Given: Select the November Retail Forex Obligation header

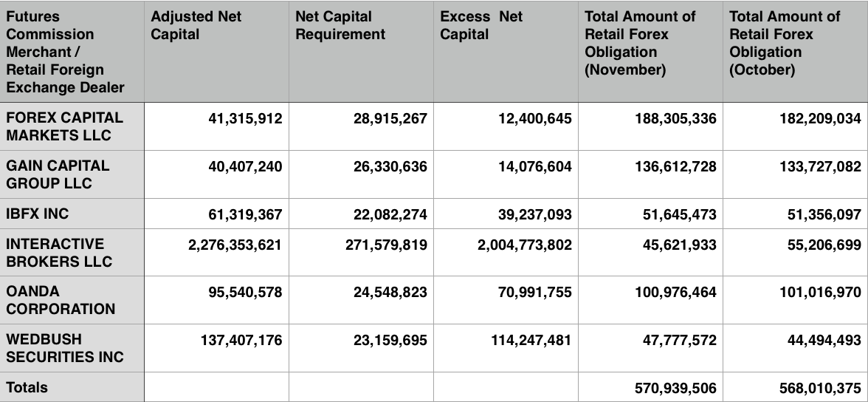Looking at the screenshot, I should pyautogui.click(x=640, y=43).
